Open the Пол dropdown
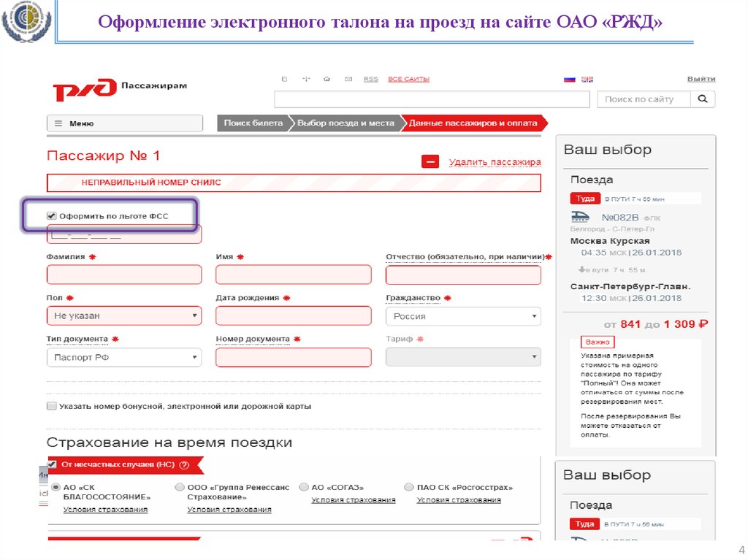Screen dimensions: 748x560 click(x=124, y=315)
